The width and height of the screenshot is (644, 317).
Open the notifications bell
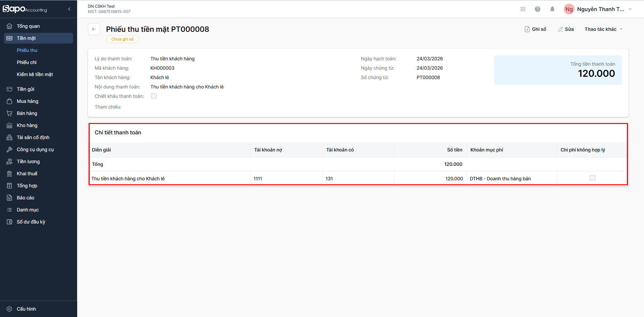coord(552,9)
